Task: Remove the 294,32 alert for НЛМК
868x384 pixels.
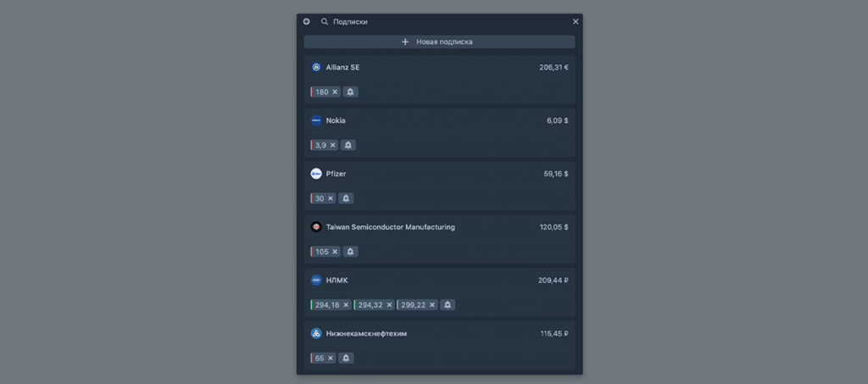Action: [x=389, y=305]
